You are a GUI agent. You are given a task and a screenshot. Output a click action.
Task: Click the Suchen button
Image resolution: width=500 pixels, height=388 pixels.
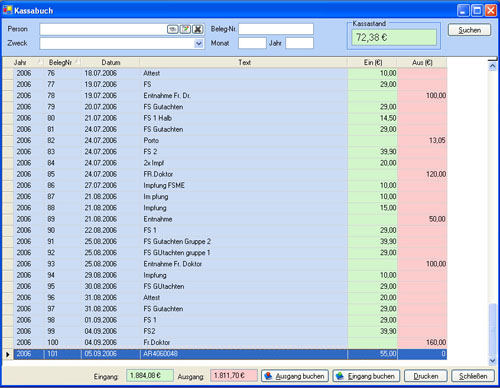click(x=469, y=30)
